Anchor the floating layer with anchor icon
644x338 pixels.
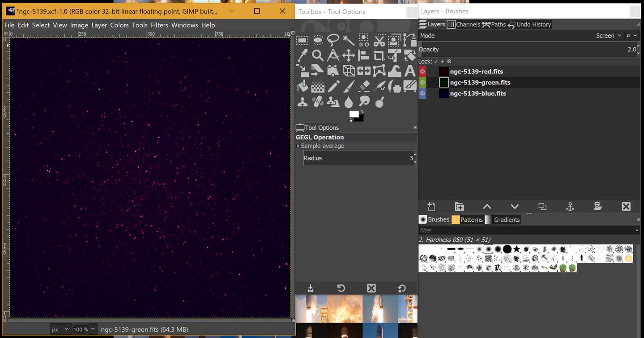click(x=570, y=207)
